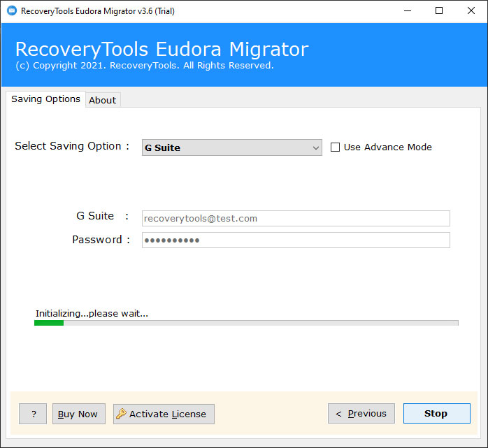Click the copyright 2021 RecoveryTools text

click(145, 66)
